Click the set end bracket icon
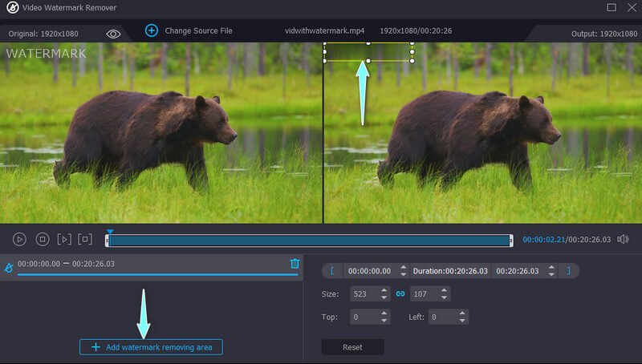Image resolution: width=642 pixels, height=364 pixels. pos(569,271)
